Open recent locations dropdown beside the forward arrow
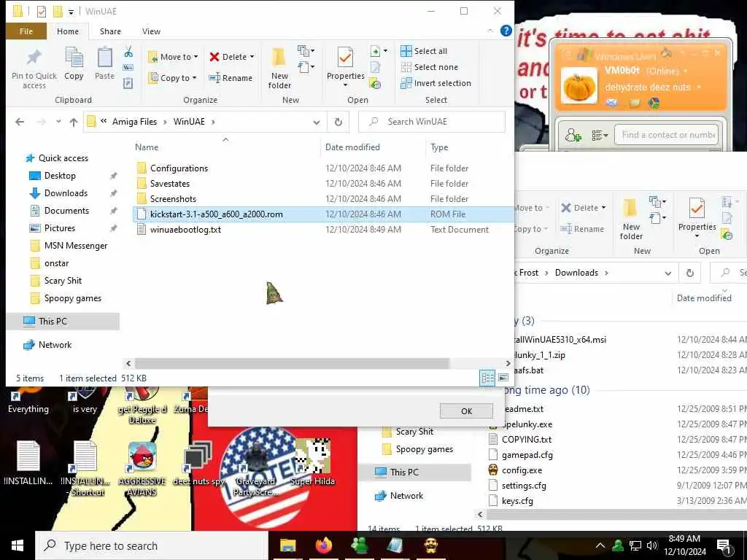Image resolution: width=747 pixels, height=560 pixels. 58,122
